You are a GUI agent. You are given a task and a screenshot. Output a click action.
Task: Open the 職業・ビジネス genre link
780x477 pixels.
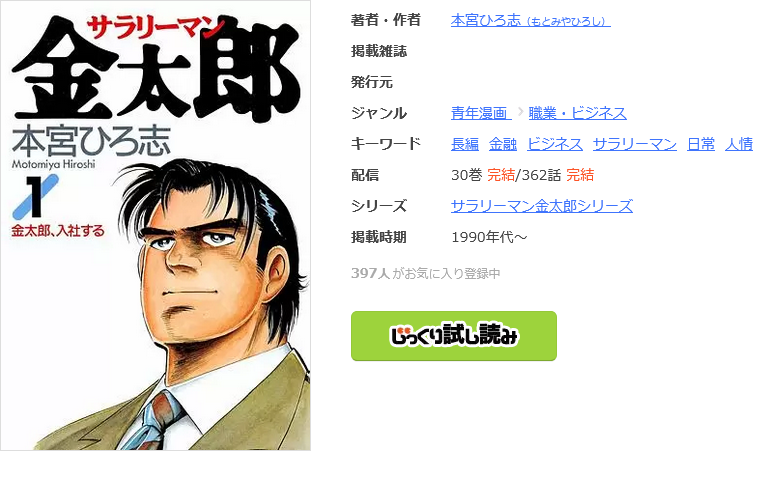[577, 113]
